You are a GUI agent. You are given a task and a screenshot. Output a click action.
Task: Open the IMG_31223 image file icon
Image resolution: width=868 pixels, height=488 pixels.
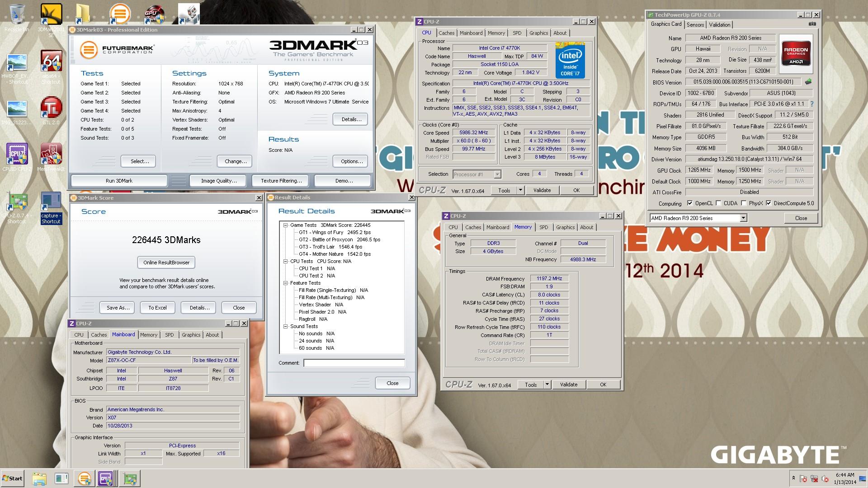(17, 113)
